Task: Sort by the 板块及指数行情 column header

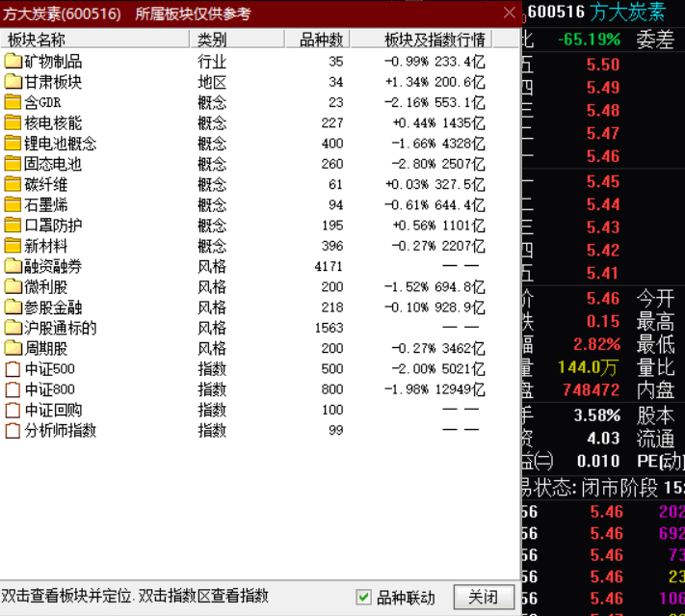Action: pos(421,40)
